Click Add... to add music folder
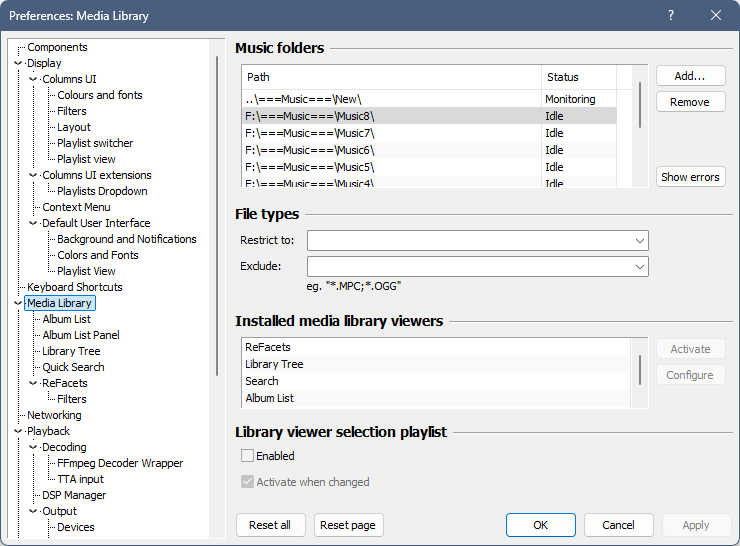740x546 pixels. [x=690, y=76]
